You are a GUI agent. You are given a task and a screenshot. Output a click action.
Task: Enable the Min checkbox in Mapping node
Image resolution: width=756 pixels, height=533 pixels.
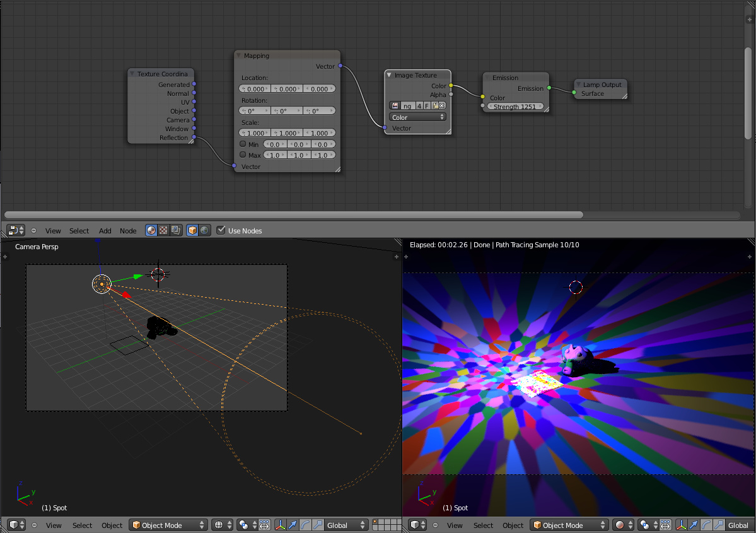tap(243, 144)
